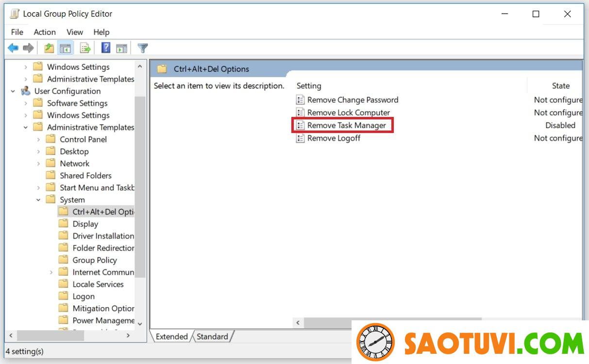Toggle the Show/Hide Action Pane icon
This screenshot has height=364, width=589.
click(121, 48)
